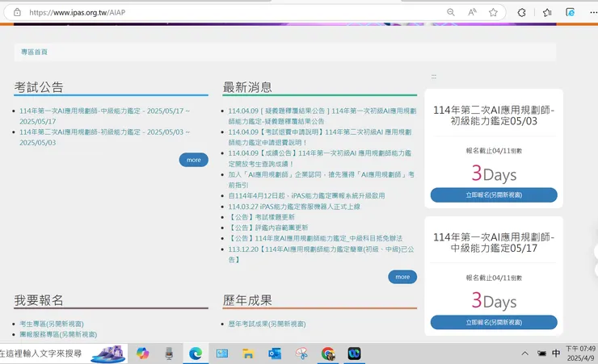The width and height of the screenshot is (598, 364).
Task: Click the 歷年成果 section heading
Action: 247,300
